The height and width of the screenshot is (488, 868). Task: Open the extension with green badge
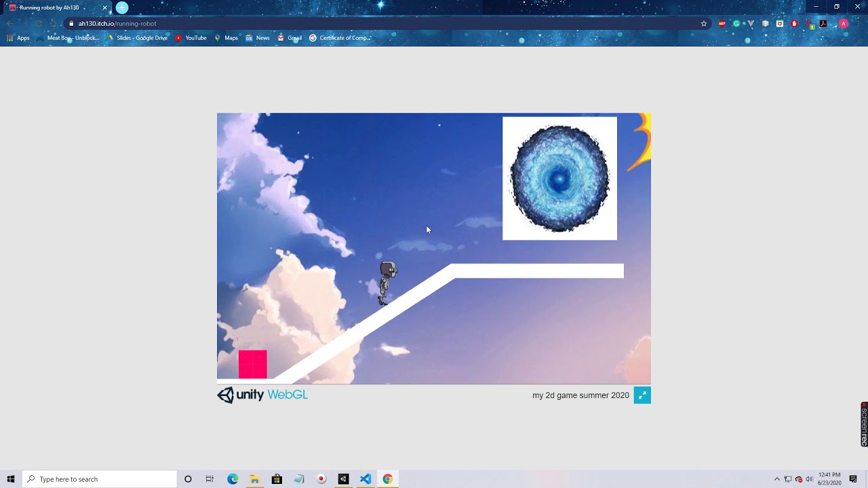click(809, 24)
